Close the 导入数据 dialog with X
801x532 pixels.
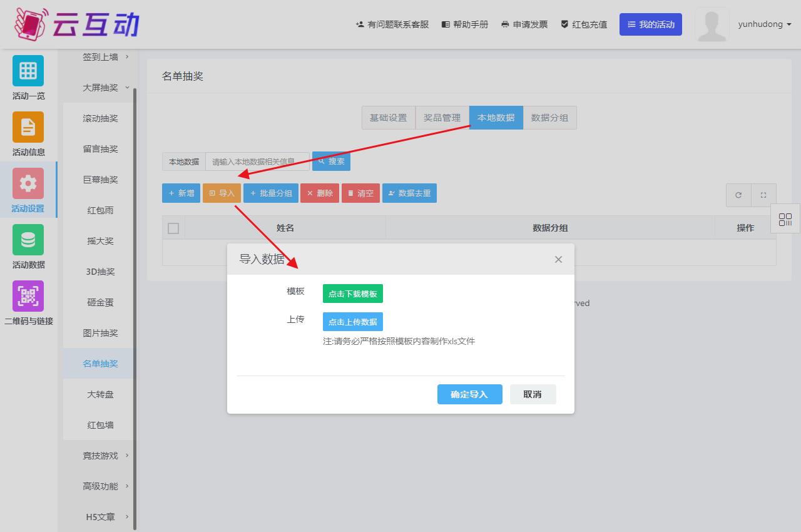pos(558,259)
